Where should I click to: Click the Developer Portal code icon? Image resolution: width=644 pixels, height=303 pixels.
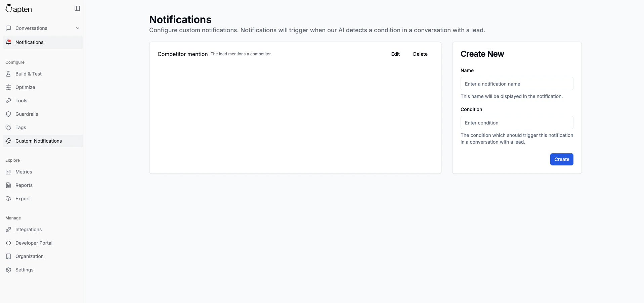point(7,243)
